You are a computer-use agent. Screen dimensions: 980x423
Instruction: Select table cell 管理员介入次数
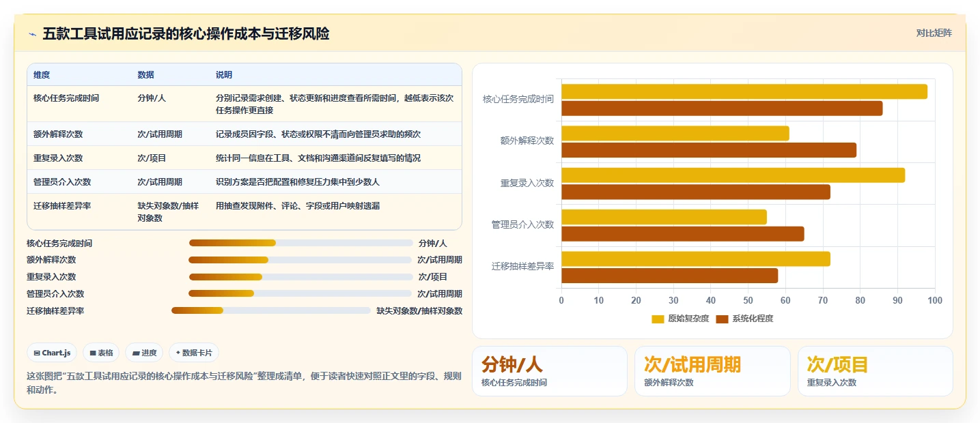coord(62,181)
